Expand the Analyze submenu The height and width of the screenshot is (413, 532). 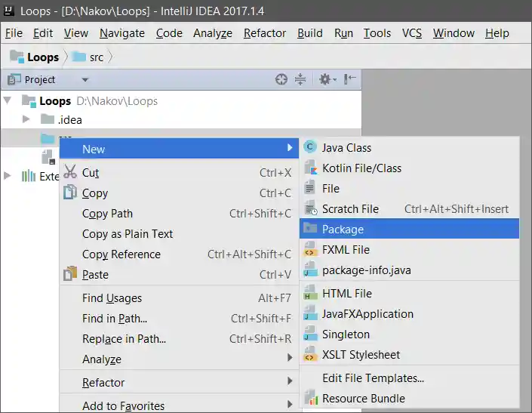point(102,359)
